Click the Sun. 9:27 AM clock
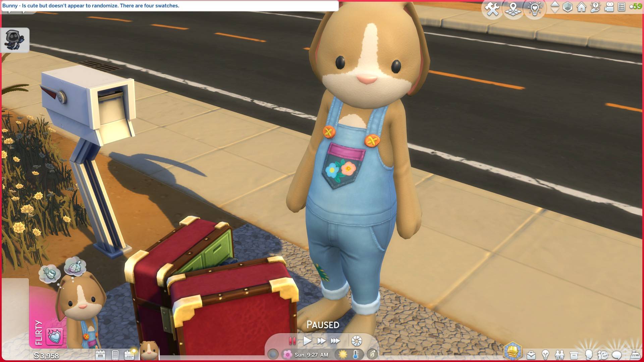 (x=311, y=355)
